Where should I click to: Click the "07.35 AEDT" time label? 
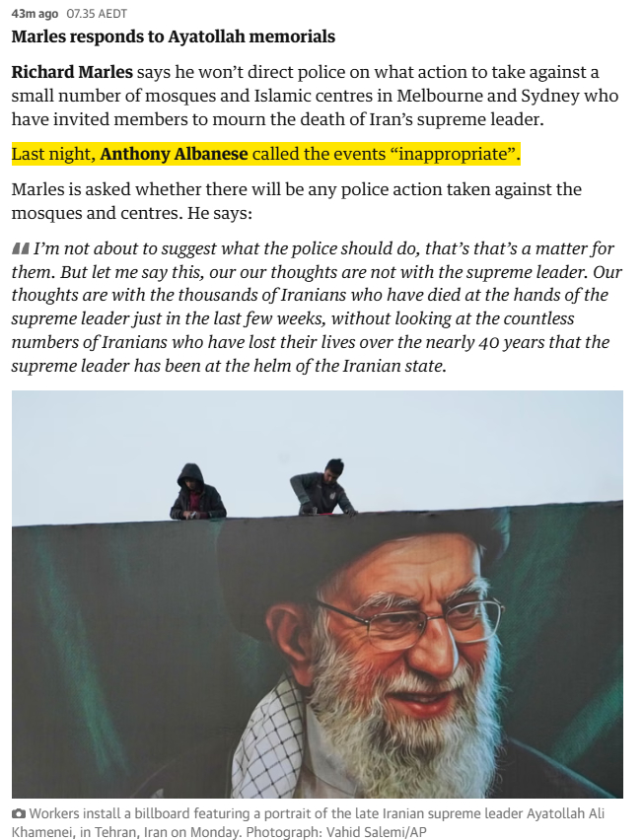click(x=97, y=14)
